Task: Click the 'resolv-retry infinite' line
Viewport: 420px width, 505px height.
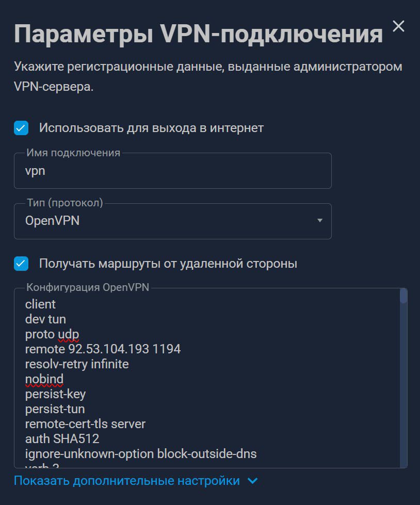Action: [77, 364]
